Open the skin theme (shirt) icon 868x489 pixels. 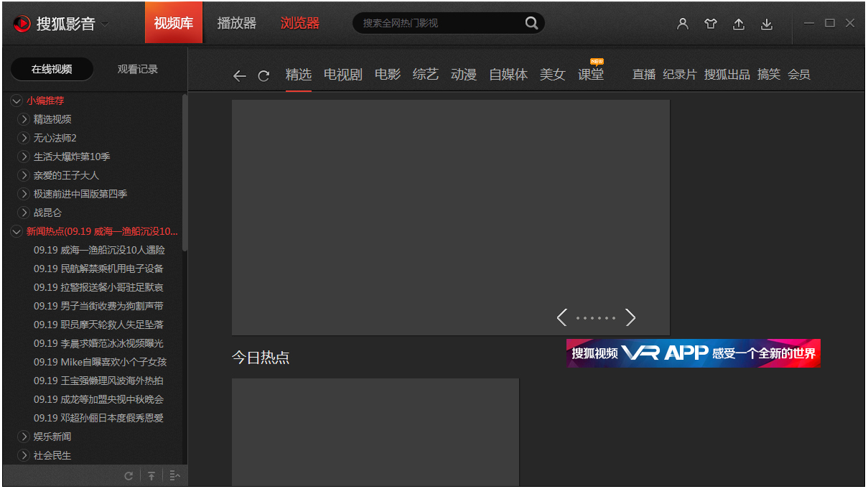coord(710,24)
